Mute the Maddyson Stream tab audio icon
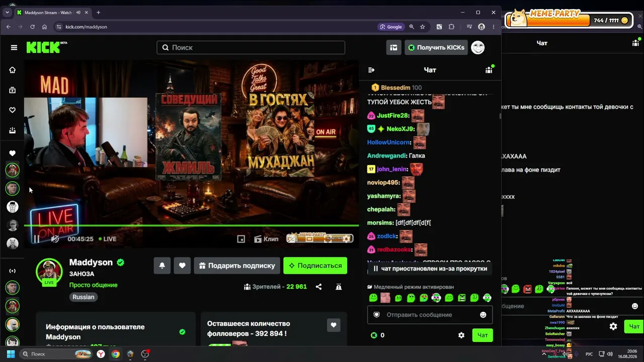This screenshot has height=362, width=644. 78,13
